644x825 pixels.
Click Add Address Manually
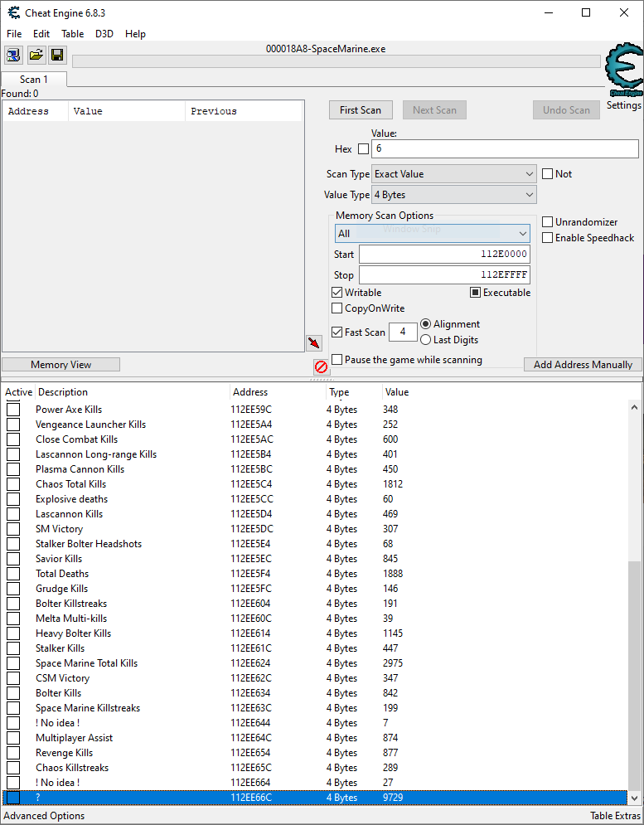[583, 365]
